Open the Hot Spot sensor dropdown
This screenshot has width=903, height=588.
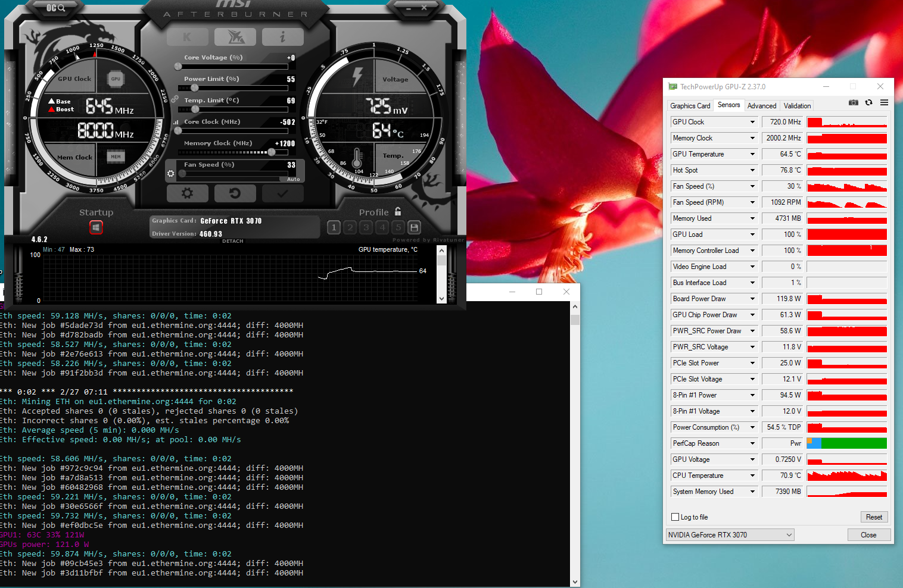point(752,170)
